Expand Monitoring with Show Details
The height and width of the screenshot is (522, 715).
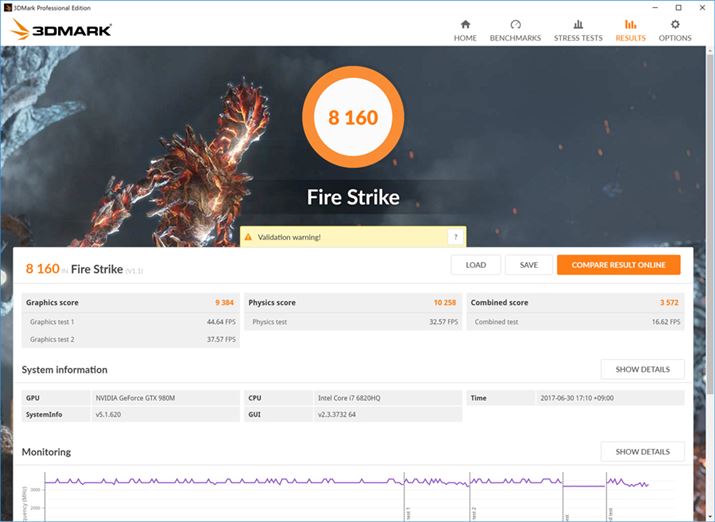[642, 451]
